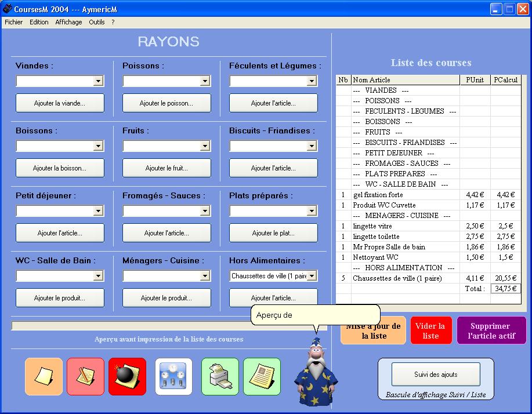
Task: Click the CoursesM app icon in title bar
Action: tap(8, 9)
